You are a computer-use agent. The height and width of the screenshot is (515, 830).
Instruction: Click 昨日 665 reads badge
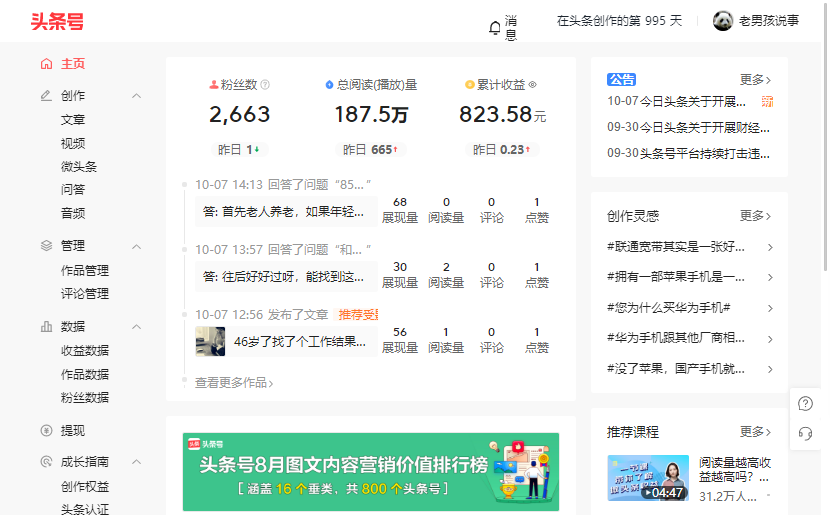pos(371,150)
